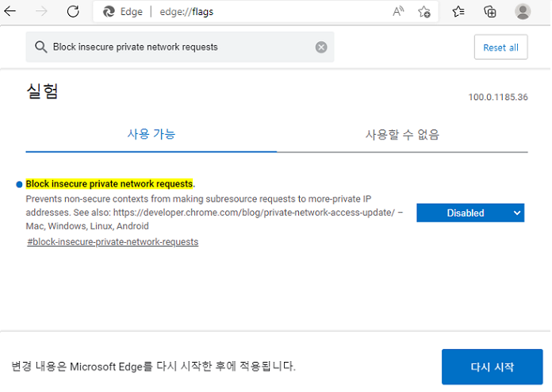Click the Reset all button
Viewport: 552px width, 392px height.
click(500, 47)
